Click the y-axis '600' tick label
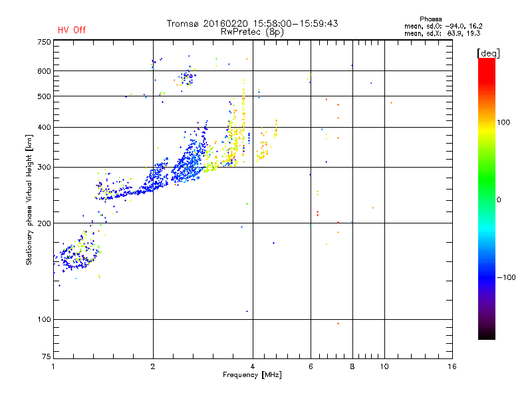This screenshot has height=399, width=532. [45, 71]
